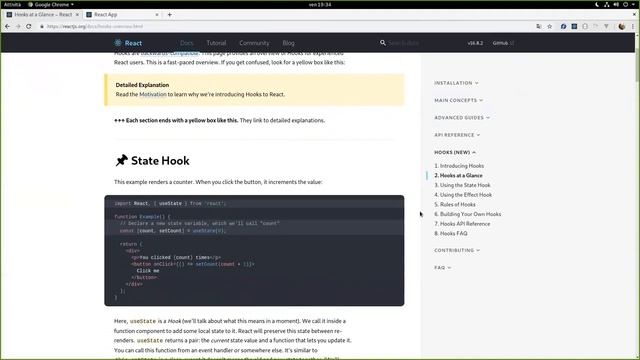
Task: Open Using the State Hook
Action: 462,185
